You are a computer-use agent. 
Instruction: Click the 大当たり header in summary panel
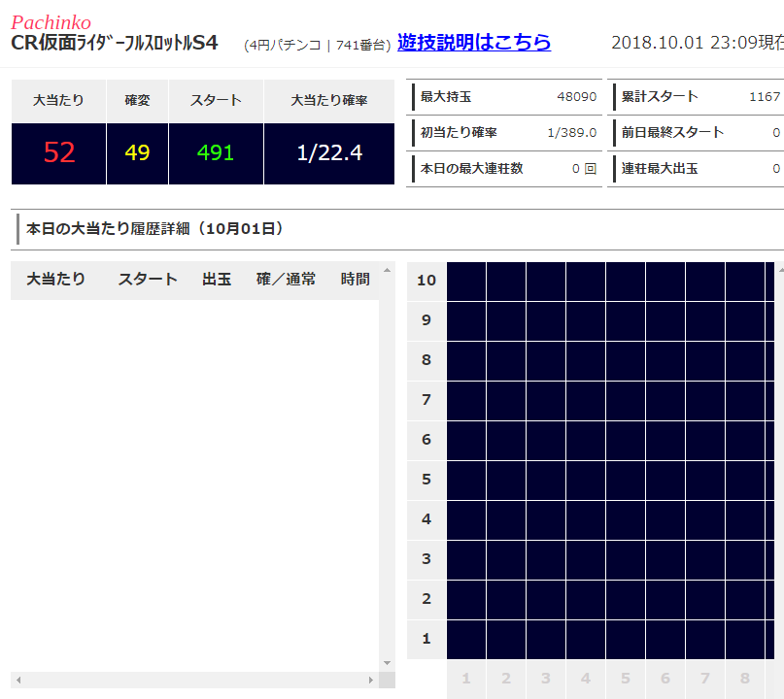(58, 100)
